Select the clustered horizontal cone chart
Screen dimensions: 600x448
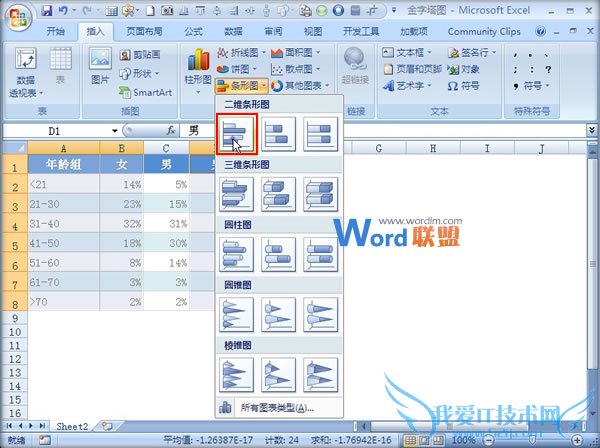tap(236, 314)
